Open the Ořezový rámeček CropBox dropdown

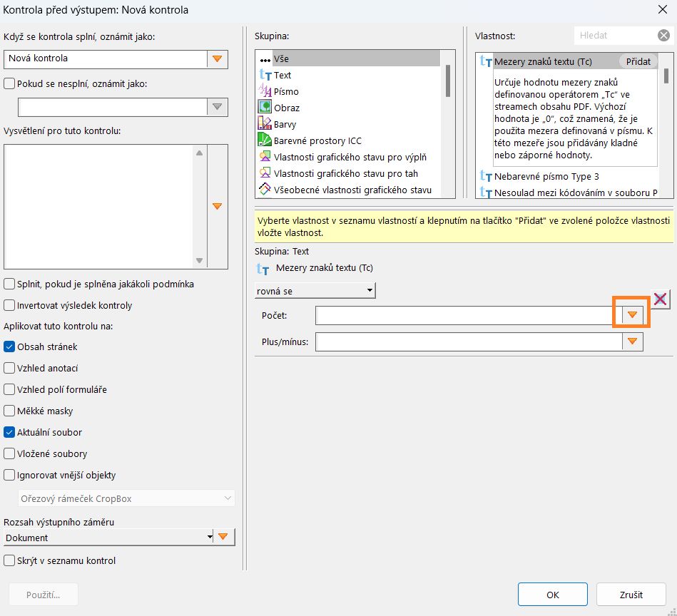[126, 498]
